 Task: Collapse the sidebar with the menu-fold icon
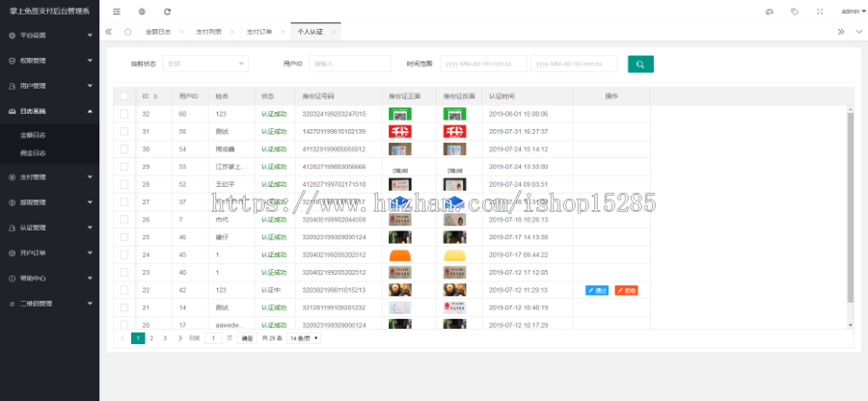pos(117,12)
